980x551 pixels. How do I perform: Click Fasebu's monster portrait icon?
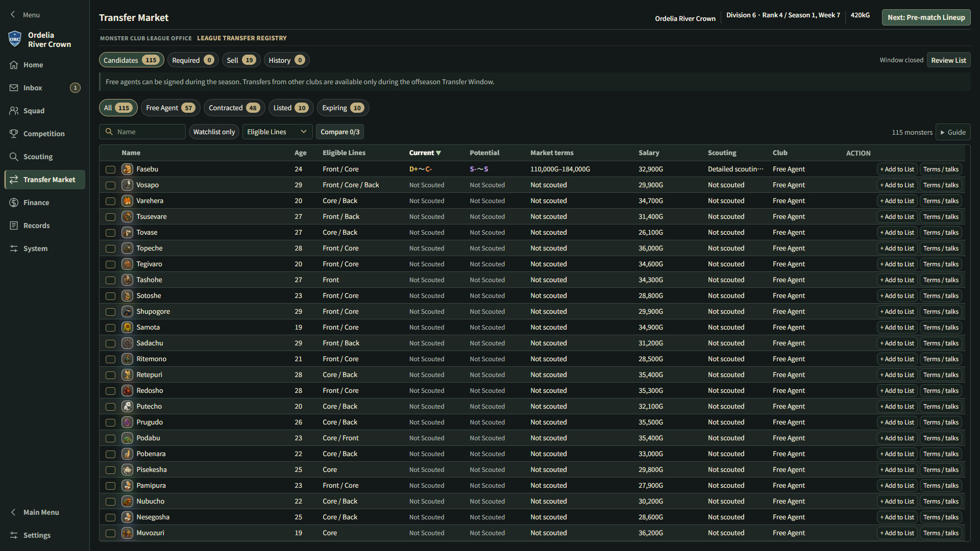(x=127, y=169)
